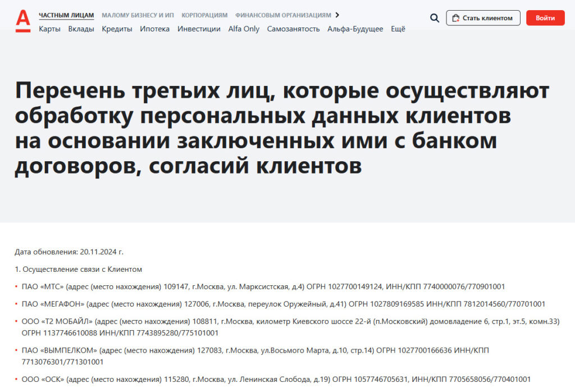
Task: Click the Стать клиентом button
Action: tap(483, 18)
